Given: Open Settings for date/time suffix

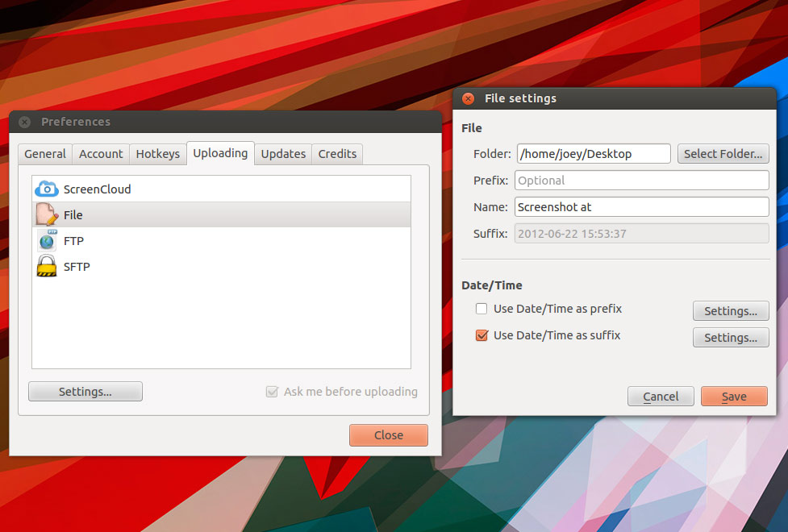Looking at the screenshot, I should [731, 338].
